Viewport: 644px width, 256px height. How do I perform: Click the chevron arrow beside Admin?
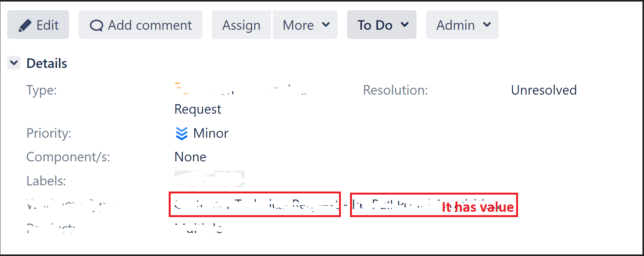pos(487,25)
